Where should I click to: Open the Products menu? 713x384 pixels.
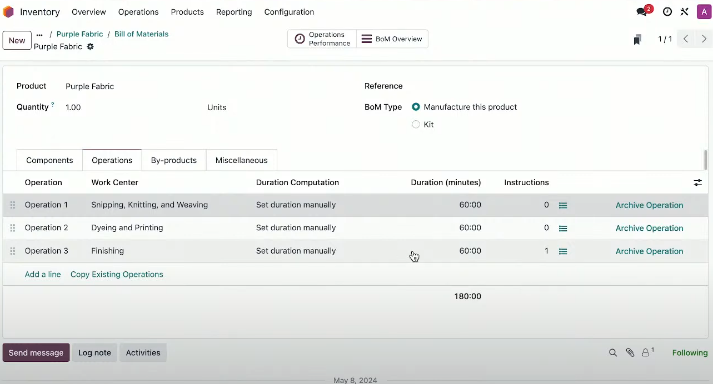coord(187,12)
